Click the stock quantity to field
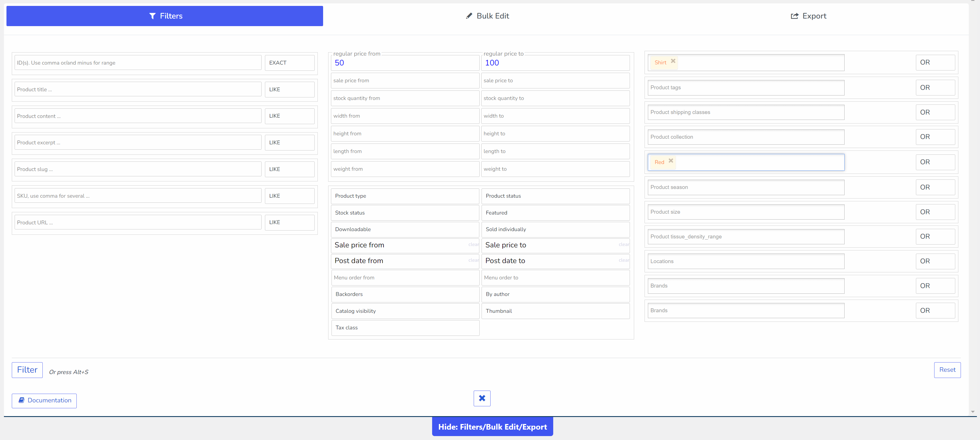The height and width of the screenshot is (440, 980). [555, 98]
